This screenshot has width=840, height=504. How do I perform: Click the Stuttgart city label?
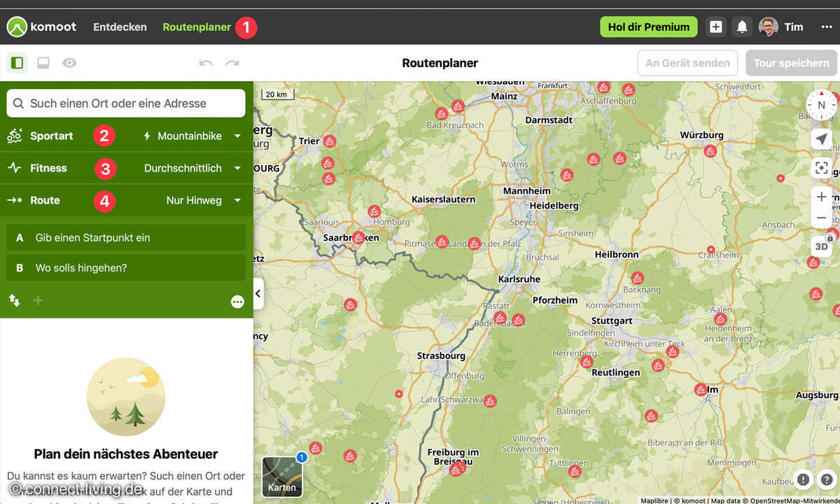(x=612, y=321)
